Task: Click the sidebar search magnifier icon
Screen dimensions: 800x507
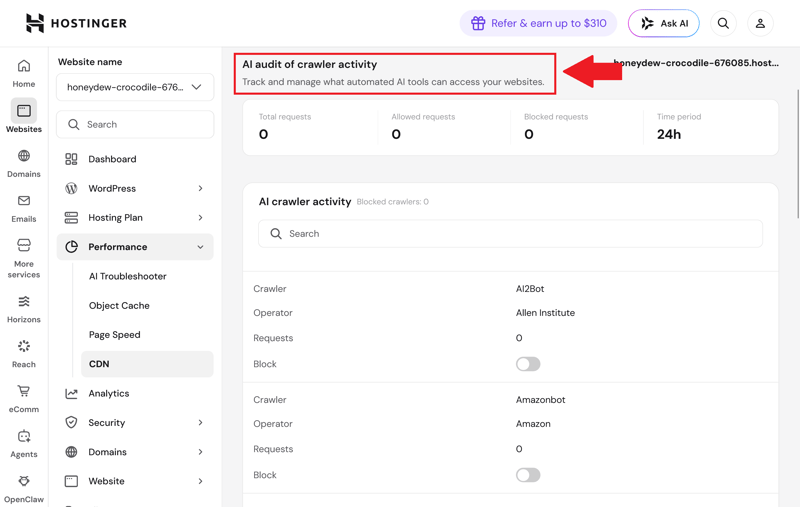Action: 73,124
